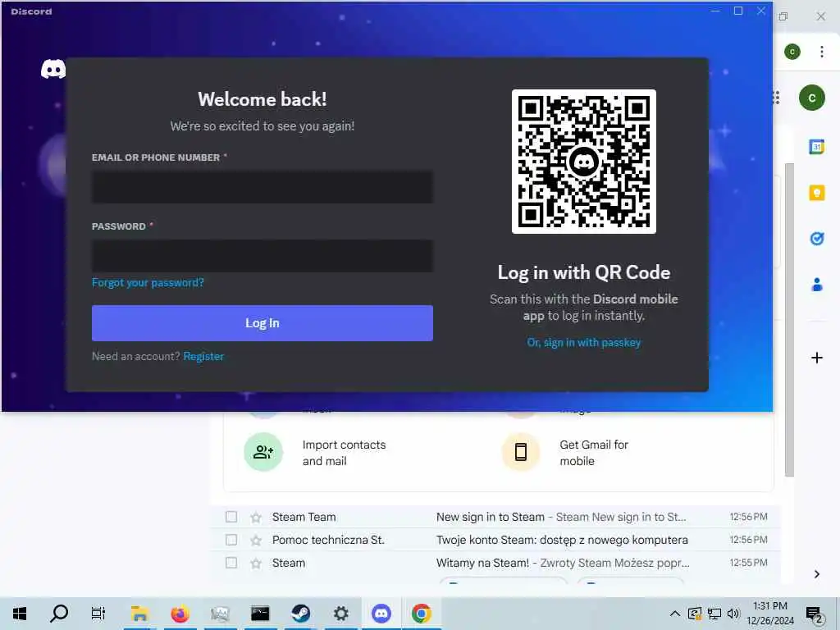Open Windows Start menu
The height and width of the screenshot is (630, 840).
(x=20, y=614)
